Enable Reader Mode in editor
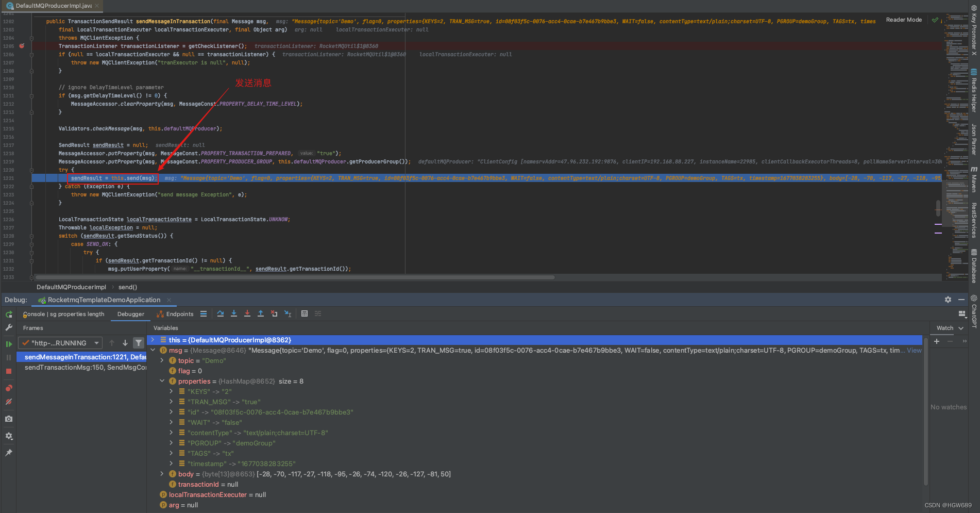The width and height of the screenshot is (980, 513). pos(904,20)
